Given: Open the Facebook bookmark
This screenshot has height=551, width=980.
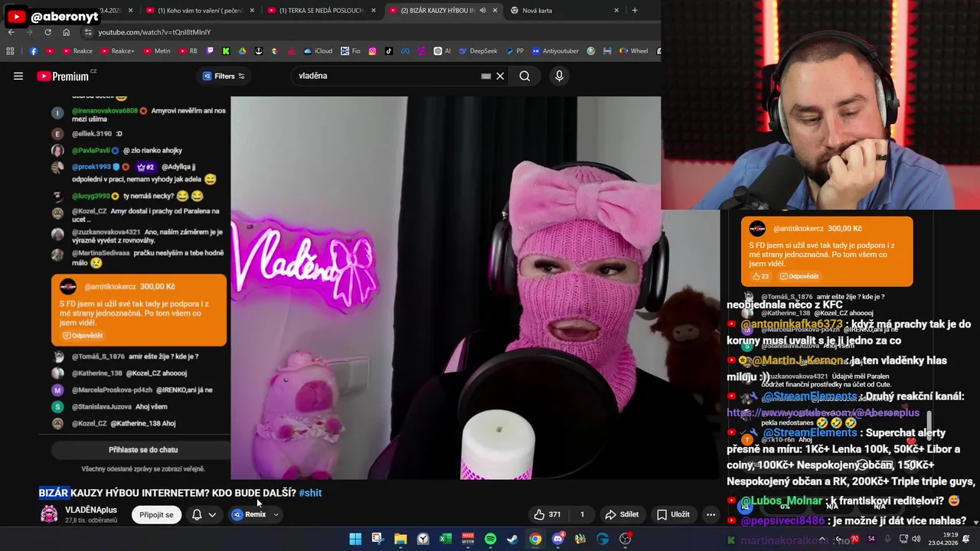Looking at the screenshot, I should point(34,51).
